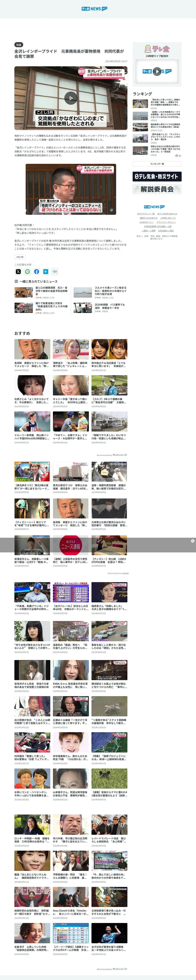The image size is (196, 980).
Task: Open related story about 歯と口の健康週間
Action: point(41,293)
